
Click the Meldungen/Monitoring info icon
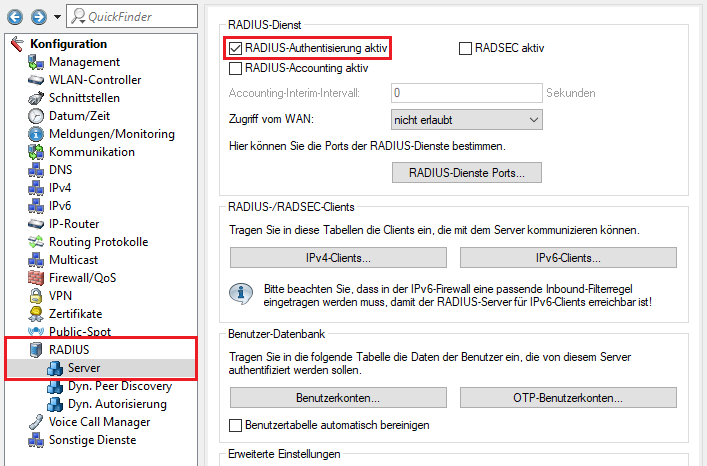coord(36,134)
